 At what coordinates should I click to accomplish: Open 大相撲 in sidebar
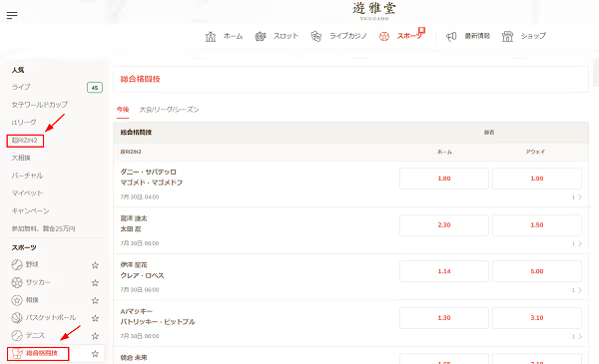tap(21, 158)
